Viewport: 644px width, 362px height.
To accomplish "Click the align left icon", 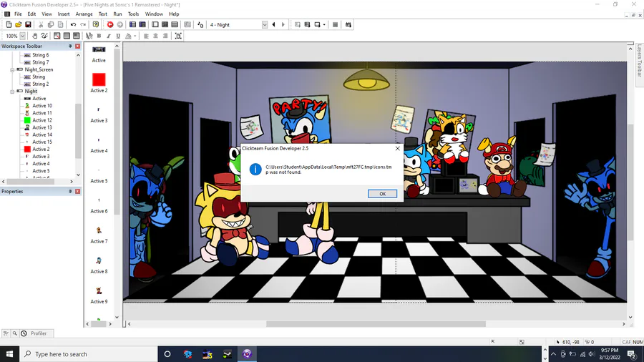I will click(146, 36).
